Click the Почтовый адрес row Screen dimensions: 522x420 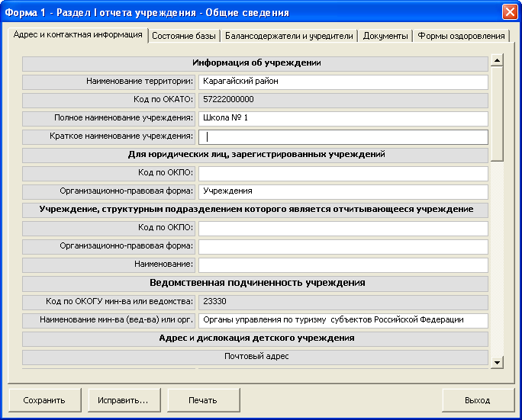click(256, 357)
